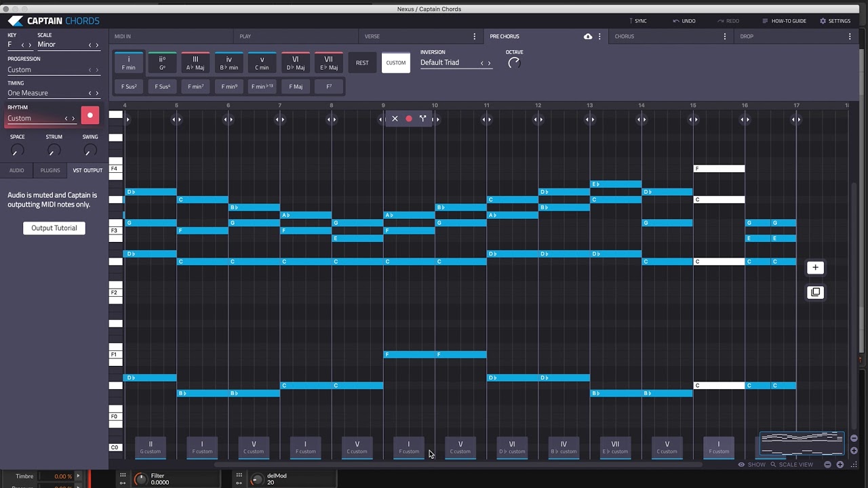Close the chord edit popup with X
The width and height of the screenshot is (868, 488).
(395, 119)
